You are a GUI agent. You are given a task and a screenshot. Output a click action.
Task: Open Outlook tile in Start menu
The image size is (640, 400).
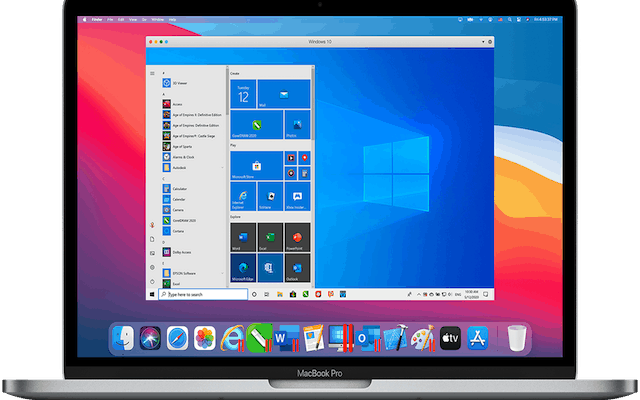coord(298,268)
